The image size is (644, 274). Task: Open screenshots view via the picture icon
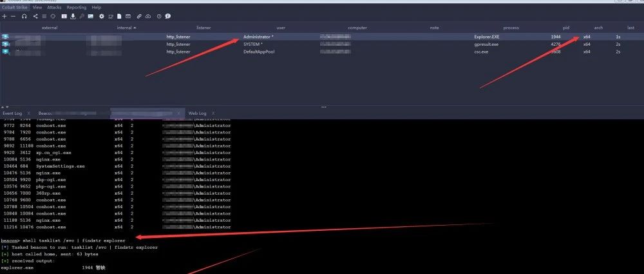tap(90, 17)
